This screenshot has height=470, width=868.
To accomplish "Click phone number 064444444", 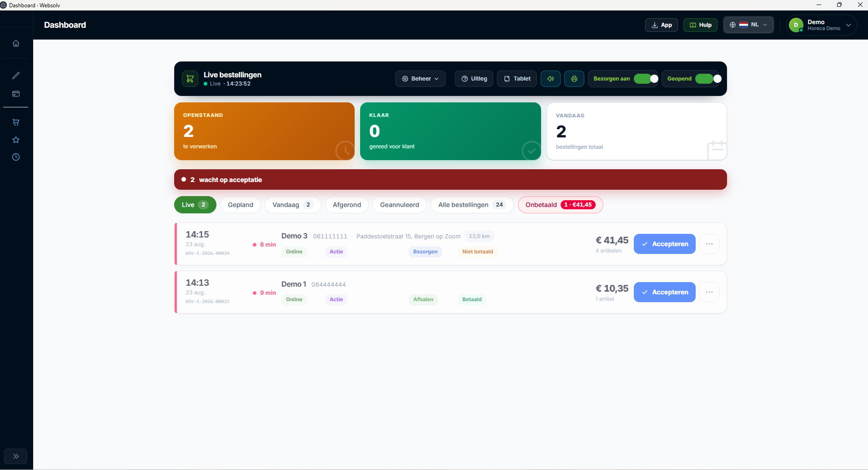I will click(329, 285).
